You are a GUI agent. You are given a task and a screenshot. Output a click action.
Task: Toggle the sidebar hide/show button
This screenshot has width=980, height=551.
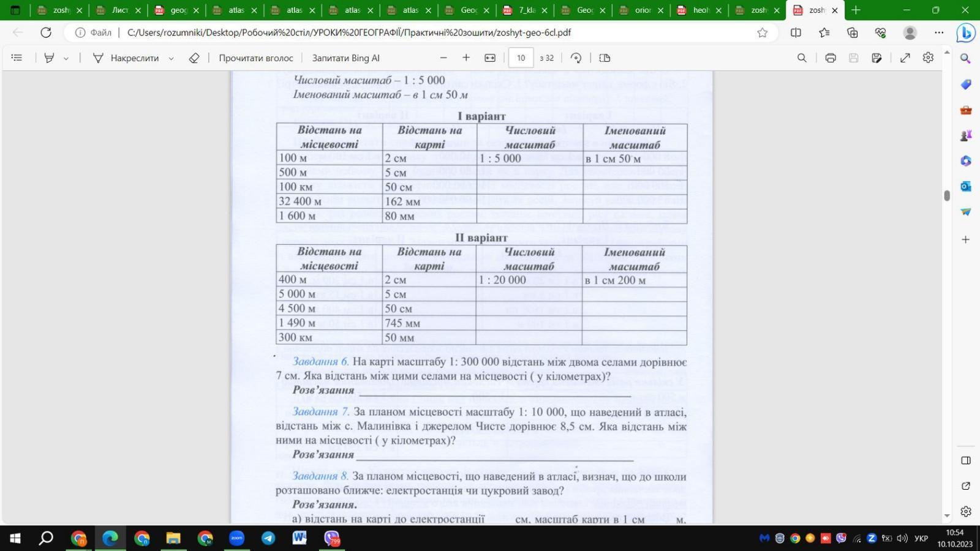point(966,460)
